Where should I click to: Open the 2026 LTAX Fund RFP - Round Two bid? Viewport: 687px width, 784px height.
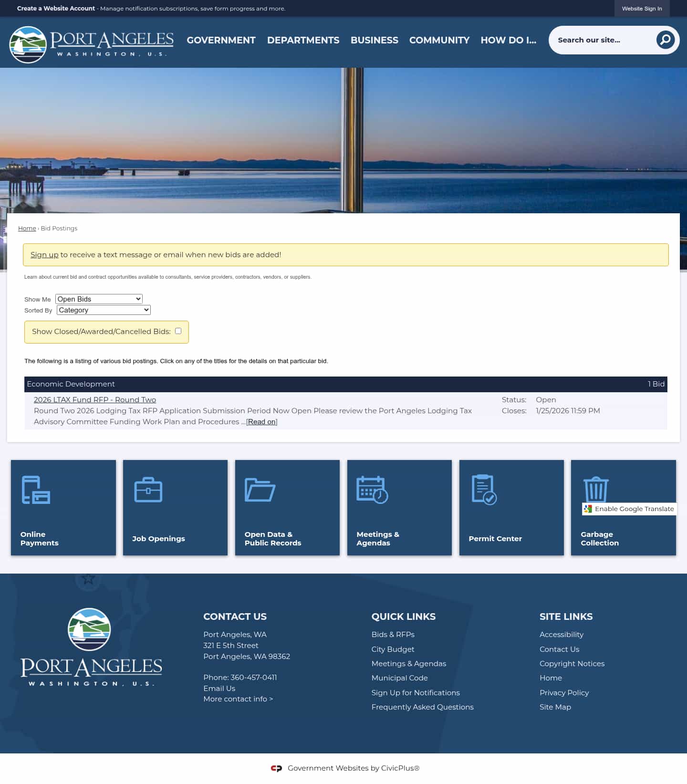95,400
